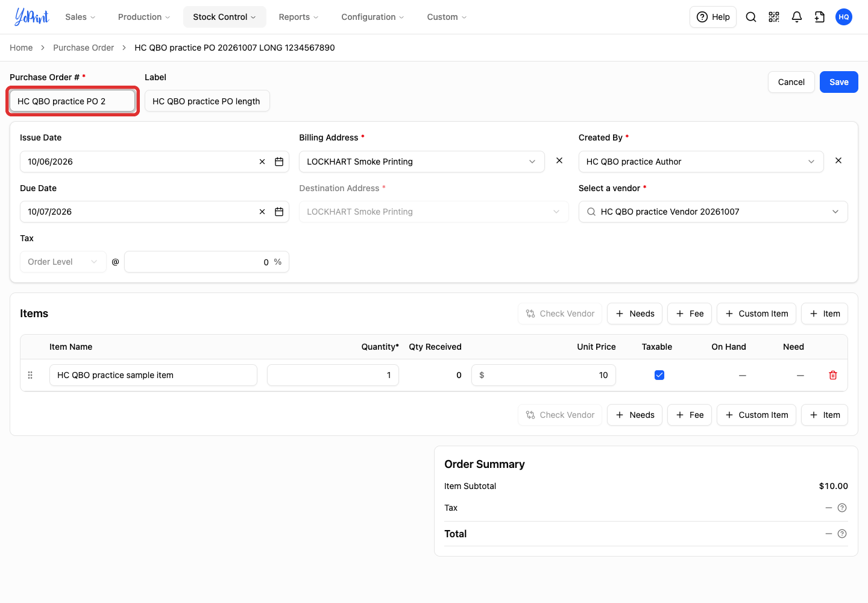
Task: Uncheck Taxable for the sample item
Action: point(659,375)
